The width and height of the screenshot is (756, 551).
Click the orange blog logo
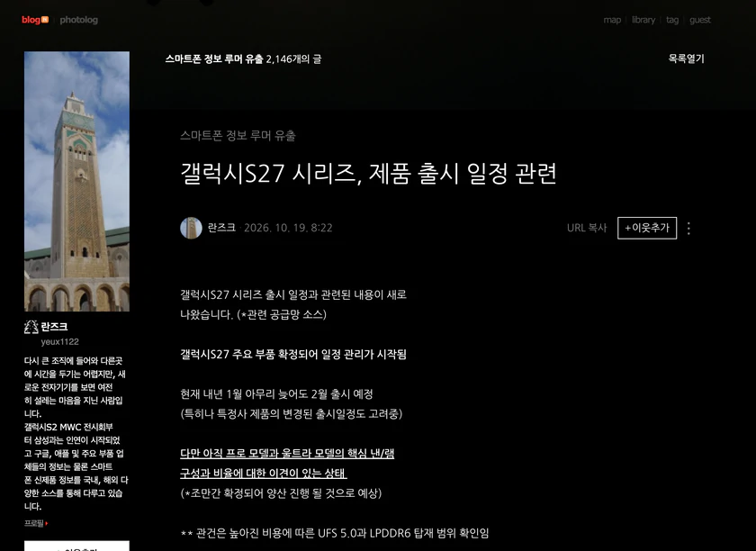(x=35, y=20)
